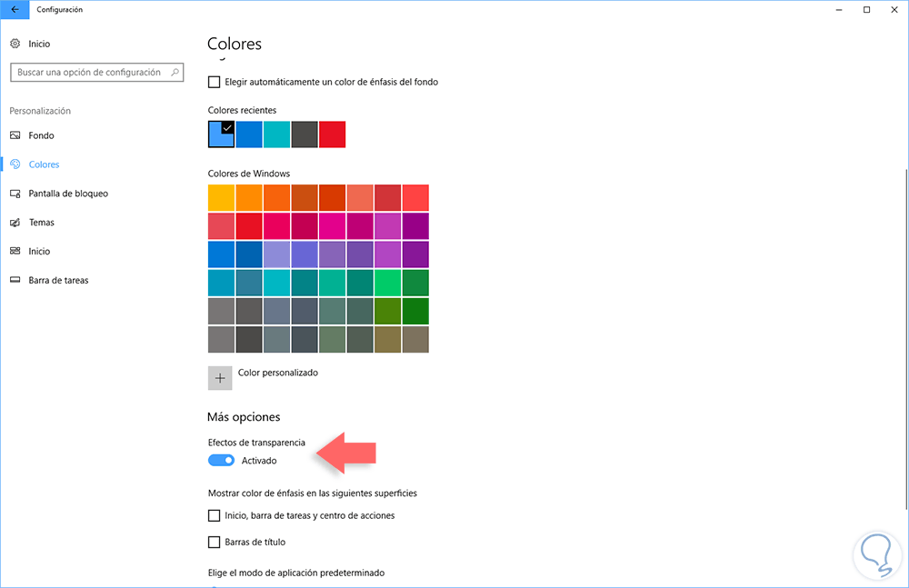
Task: Click the Colores palette icon
Action: pos(15,164)
